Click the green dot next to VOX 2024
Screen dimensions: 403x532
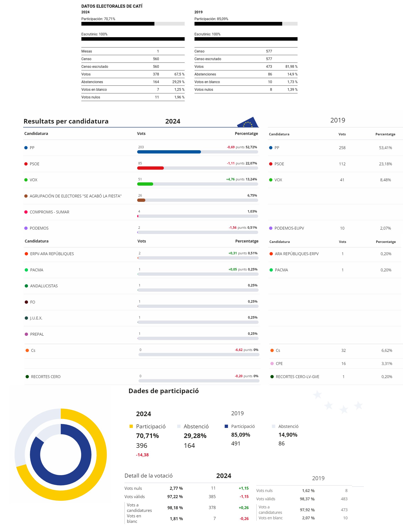(x=26, y=180)
